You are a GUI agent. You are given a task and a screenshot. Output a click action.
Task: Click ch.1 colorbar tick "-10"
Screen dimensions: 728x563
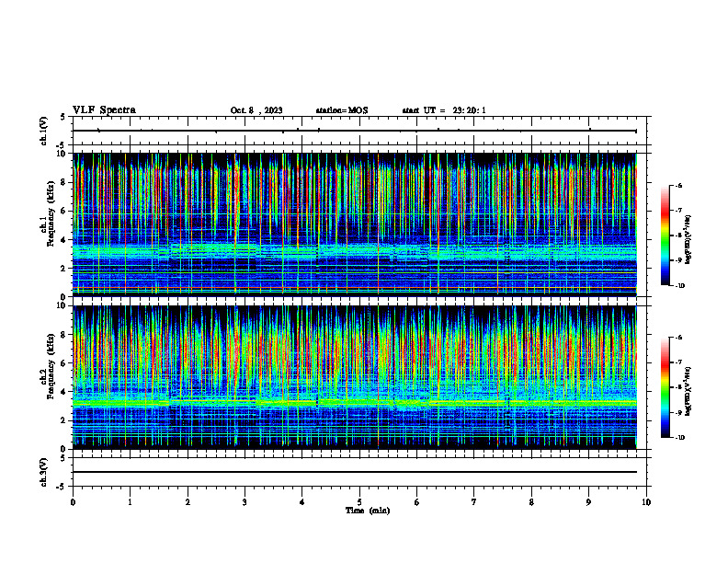pos(679,286)
